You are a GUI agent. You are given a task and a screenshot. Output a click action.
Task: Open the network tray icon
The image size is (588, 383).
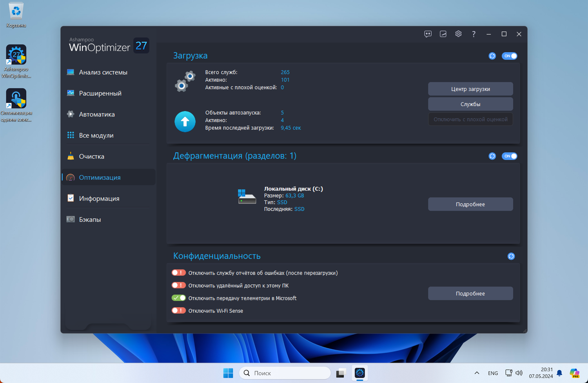[x=509, y=373]
